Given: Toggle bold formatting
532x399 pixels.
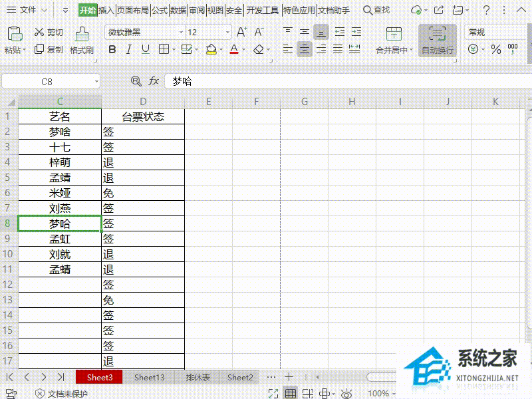Looking at the screenshot, I should pos(112,49).
